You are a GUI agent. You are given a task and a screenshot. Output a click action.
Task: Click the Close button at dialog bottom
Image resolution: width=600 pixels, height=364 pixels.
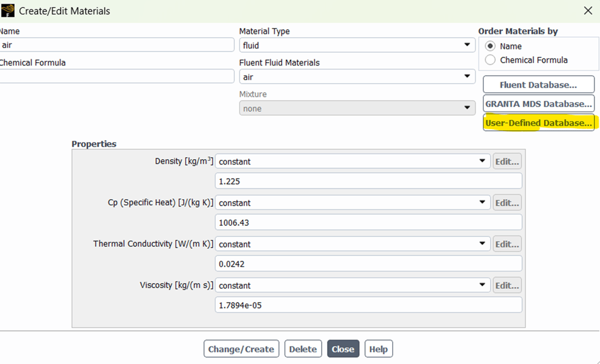(343, 349)
